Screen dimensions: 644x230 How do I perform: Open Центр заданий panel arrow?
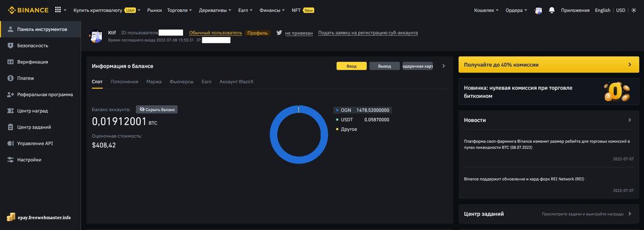click(x=630, y=214)
